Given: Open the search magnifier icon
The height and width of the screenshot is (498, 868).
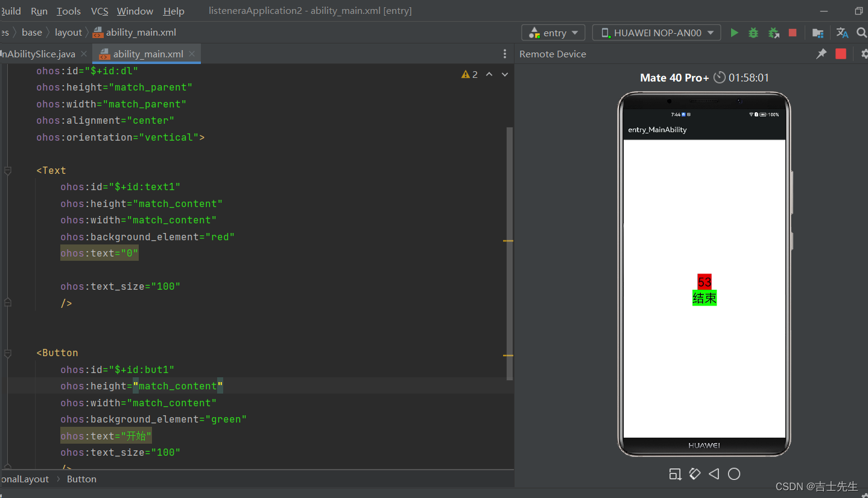Looking at the screenshot, I should click(x=861, y=33).
